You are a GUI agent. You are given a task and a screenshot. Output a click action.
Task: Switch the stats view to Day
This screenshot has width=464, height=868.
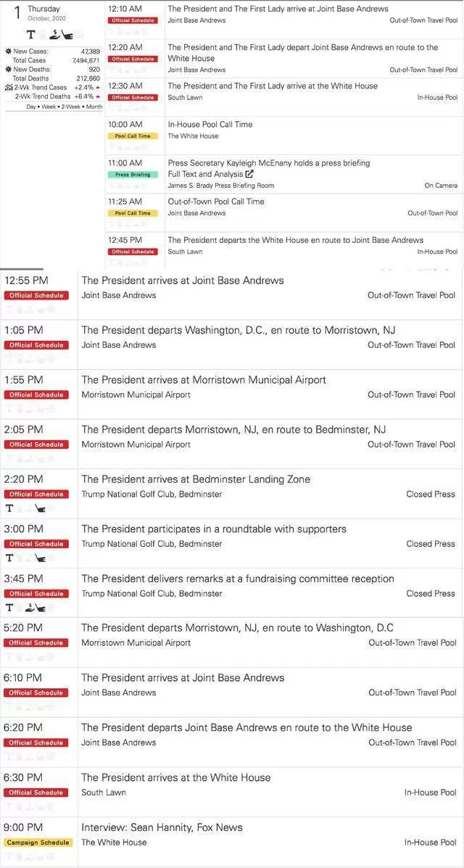(32, 107)
